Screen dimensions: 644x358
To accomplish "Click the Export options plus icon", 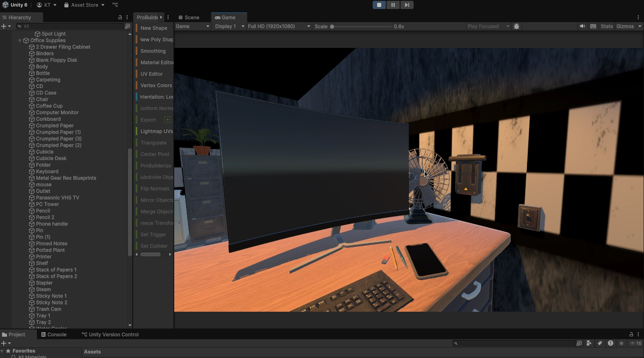I will (168, 120).
